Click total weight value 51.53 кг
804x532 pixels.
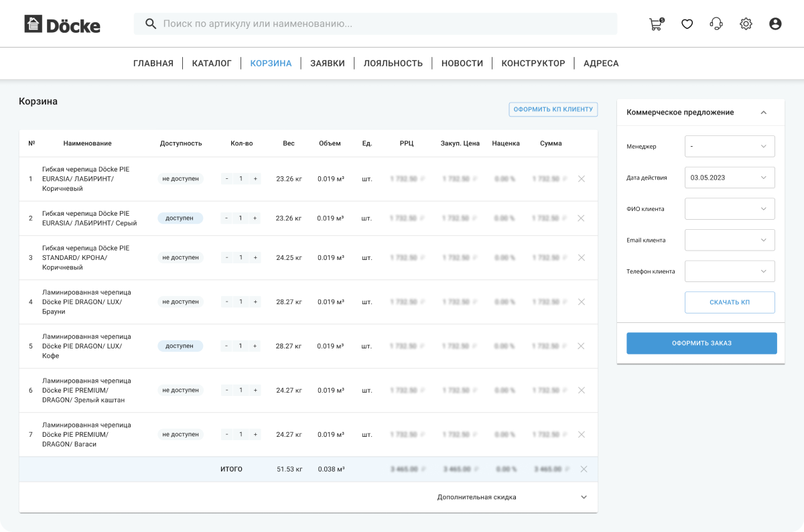click(289, 469)
